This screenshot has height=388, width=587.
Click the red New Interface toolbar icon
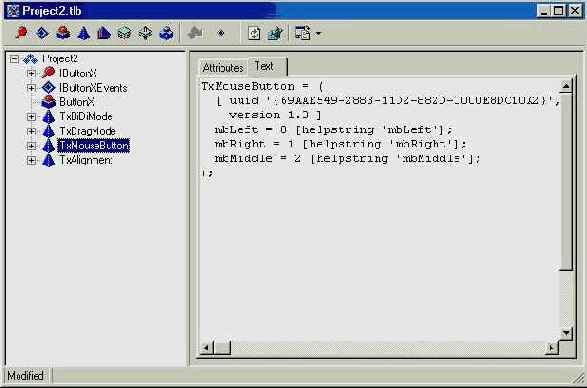(x=21, y=33)
